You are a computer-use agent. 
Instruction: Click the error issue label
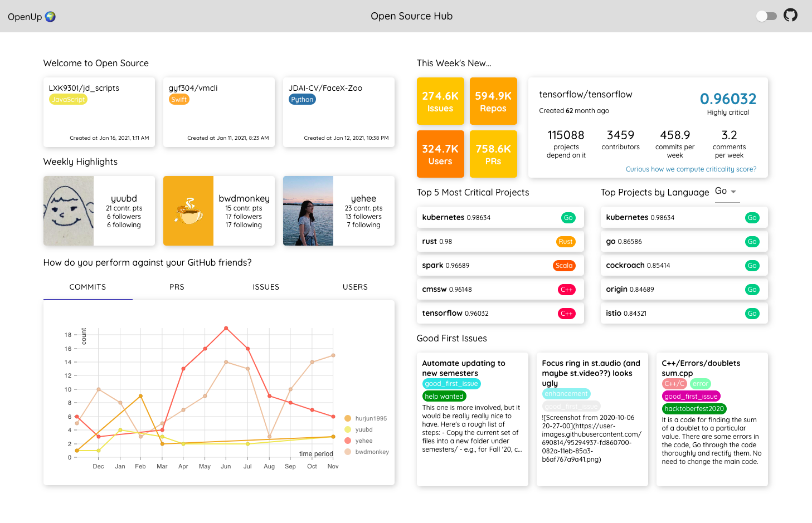[x=701, y=384]
